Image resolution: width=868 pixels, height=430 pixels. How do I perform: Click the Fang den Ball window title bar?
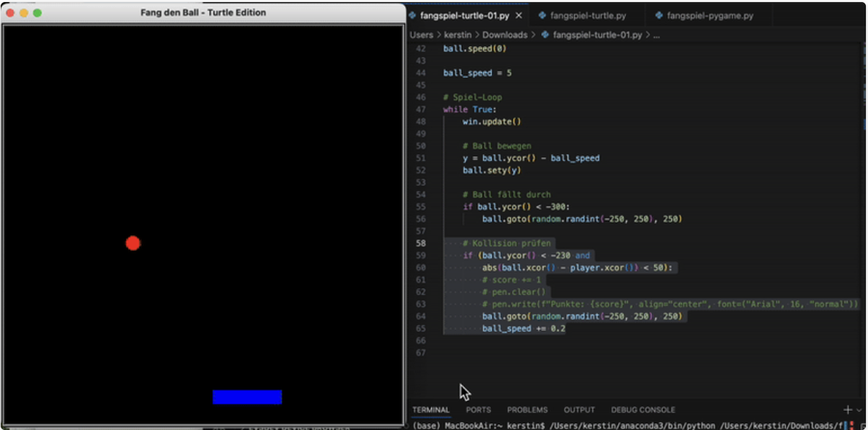pos(203,13)
